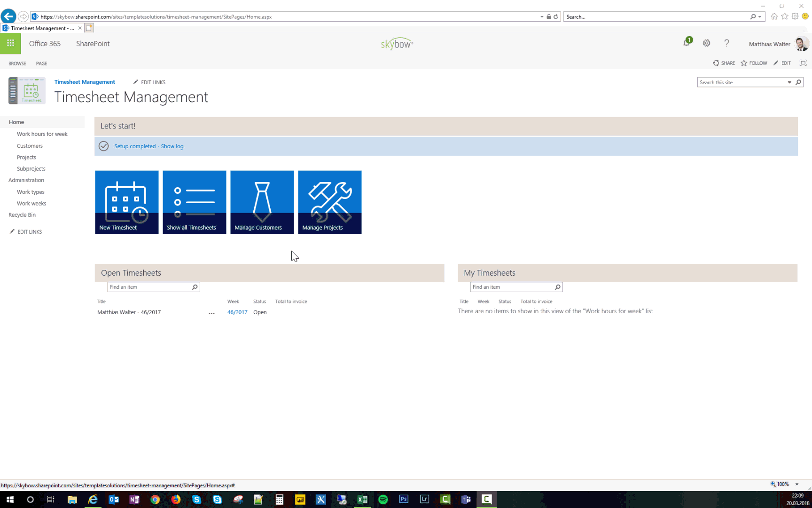Screen dimensions: 812x508
Task: Open the New Timesheet tile
Action: [126, 202]
